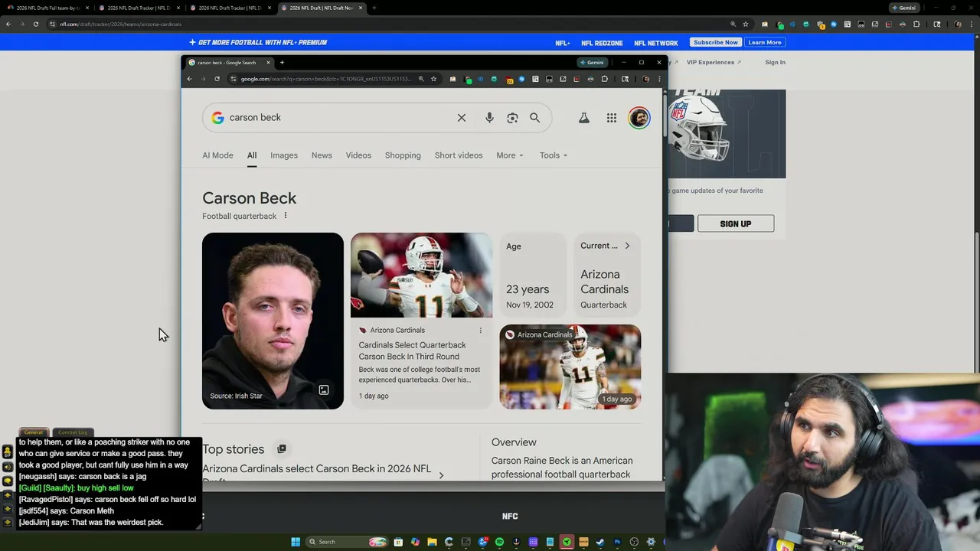Open Spotify from the taskbar
This screenshot has width=980, height=551.
(x=499, y=542)
